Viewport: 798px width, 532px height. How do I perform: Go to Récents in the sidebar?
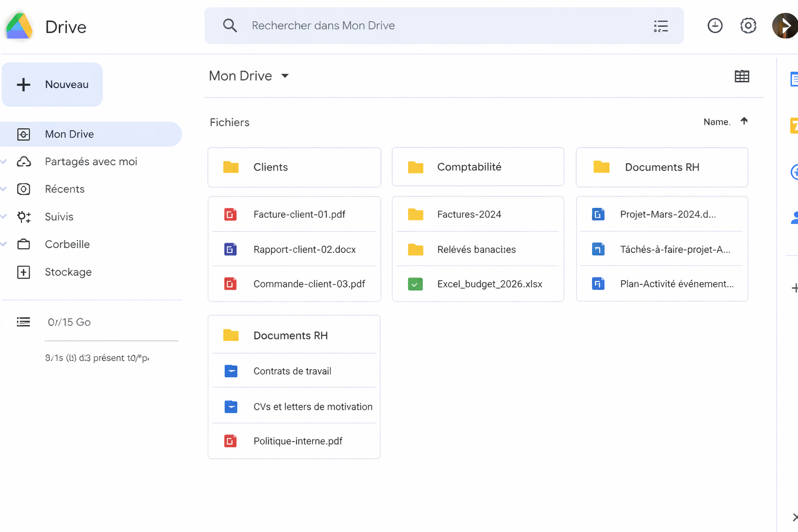[x=64, y=189]
